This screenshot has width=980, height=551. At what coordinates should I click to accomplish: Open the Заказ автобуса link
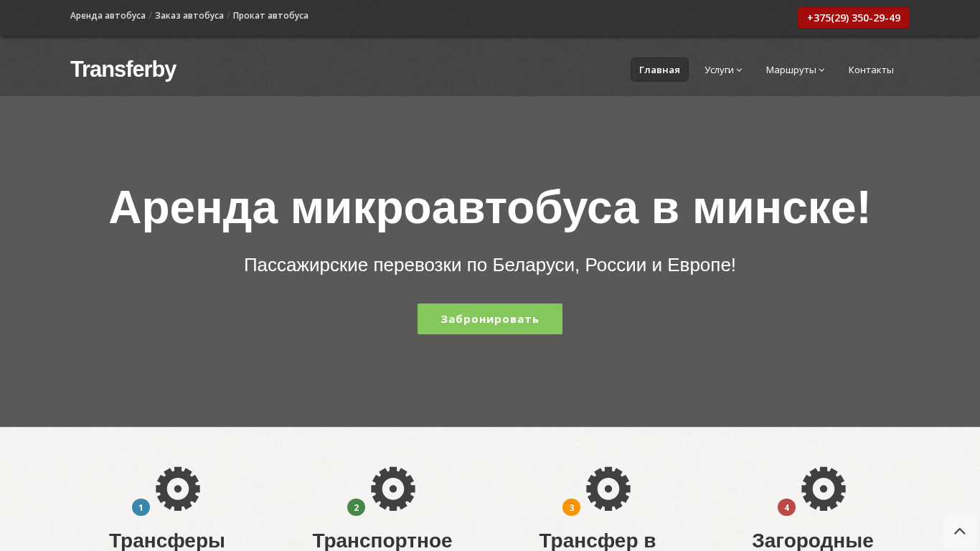click(189, 15)
